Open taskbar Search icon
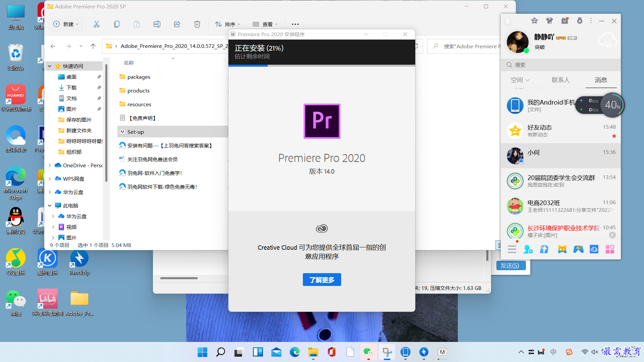644x362 pixels. [221, 352]
